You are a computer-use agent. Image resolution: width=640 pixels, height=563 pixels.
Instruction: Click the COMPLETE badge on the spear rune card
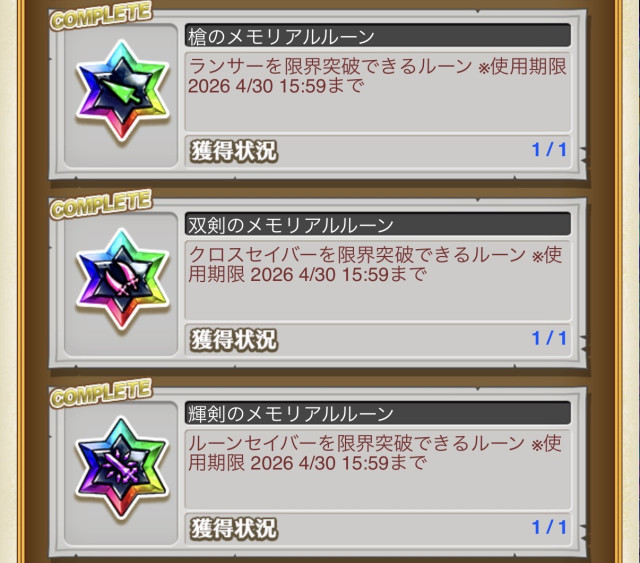(x=101, y=16)
